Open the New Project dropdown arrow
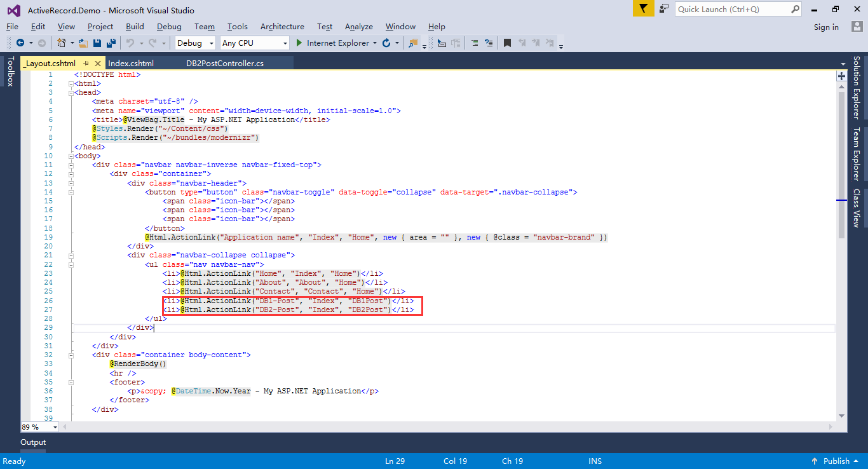Image resolution: width=868 pixels, height=469 pixels. 72,43
